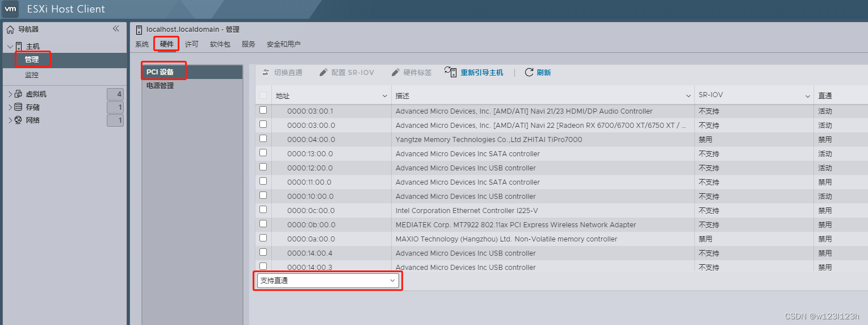Select the Navi 21/23 HDMI/DP Audio Controller row
The height and width of the screenshot is (325, 868).
tap(561, 111)
